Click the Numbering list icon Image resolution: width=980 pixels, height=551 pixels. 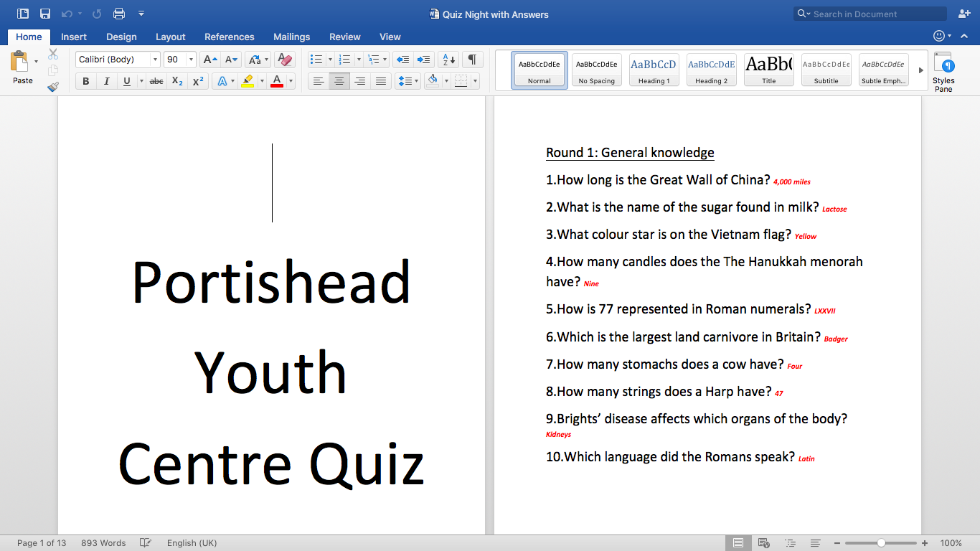coord(345,60)
